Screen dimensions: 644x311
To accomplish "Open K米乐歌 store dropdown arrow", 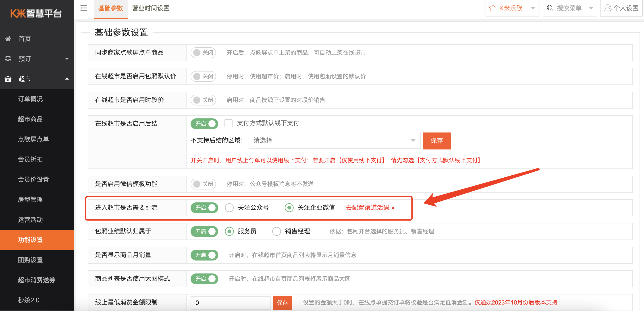I will (533, 8).
